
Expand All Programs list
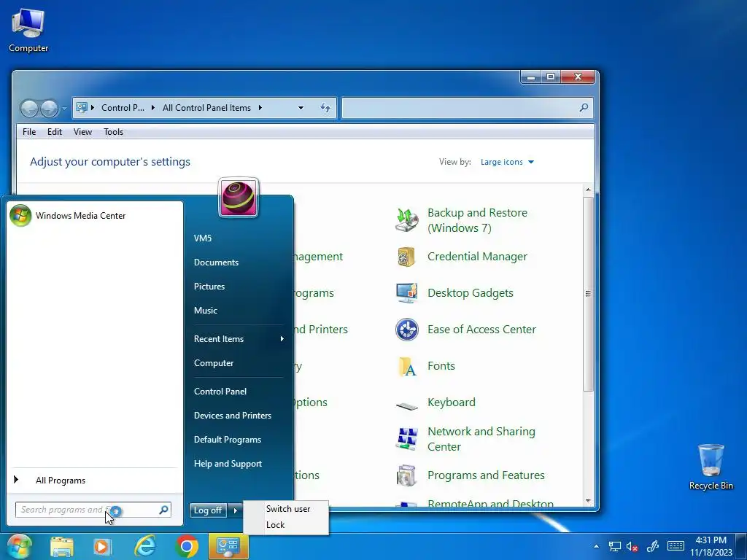point(61,481)
